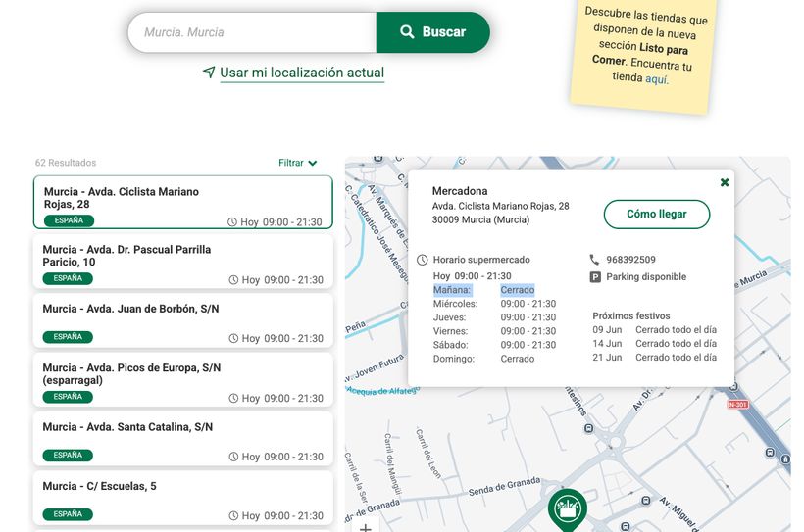804x532 pixels.
Task: Click the highlighted Mañana: label
Action: (452, 290)
